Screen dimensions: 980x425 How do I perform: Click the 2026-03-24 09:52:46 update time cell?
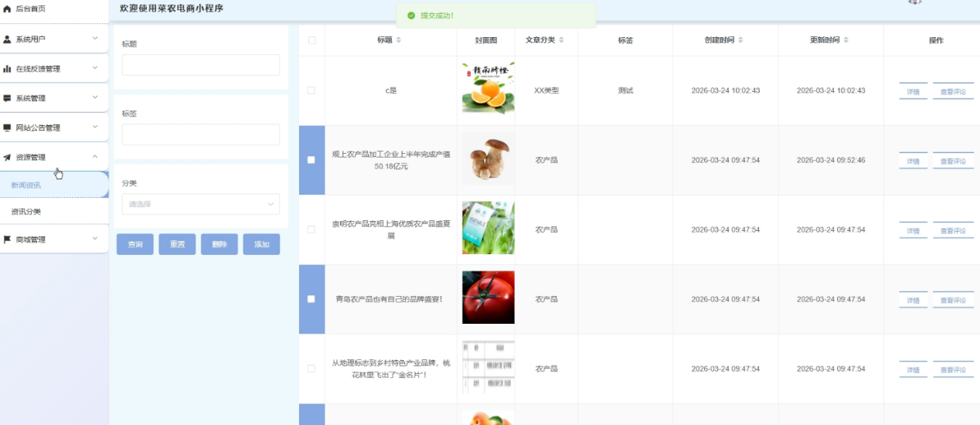[x=831, y=160]
